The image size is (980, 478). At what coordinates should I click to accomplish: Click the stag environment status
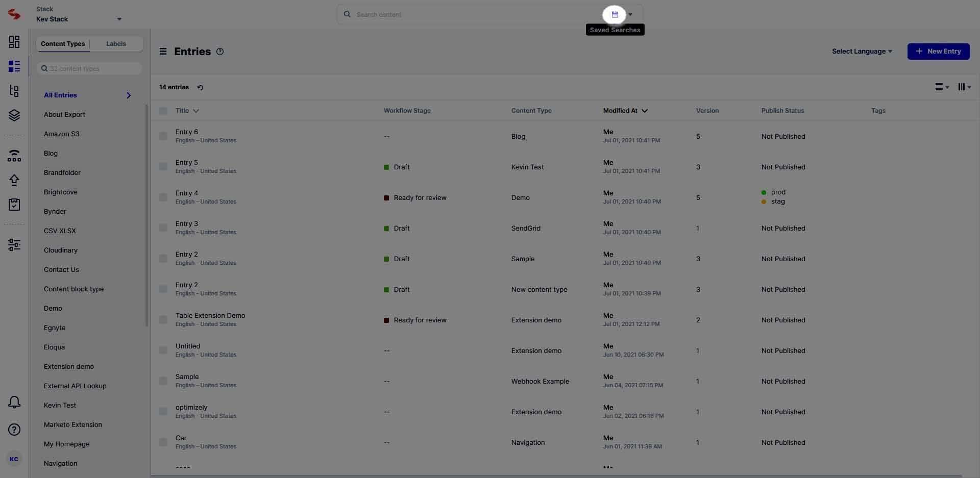773,202
